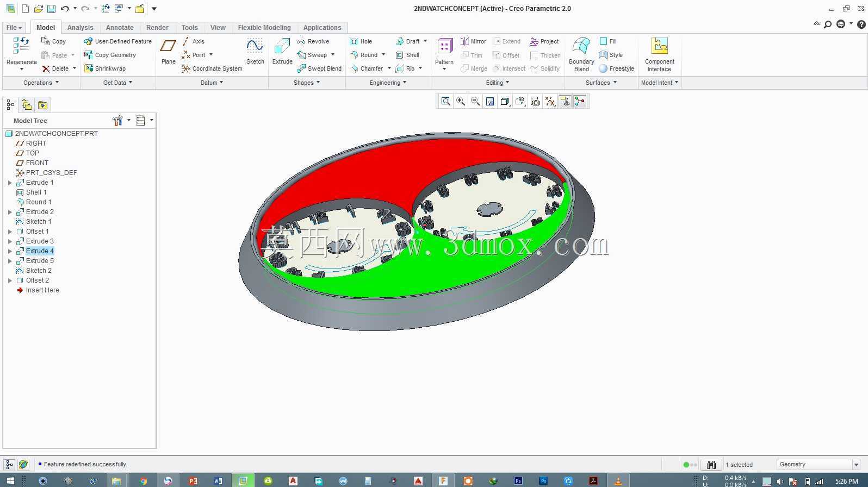Create a Coordinate System
868x487 pixels.
click(x=212, y=68)
